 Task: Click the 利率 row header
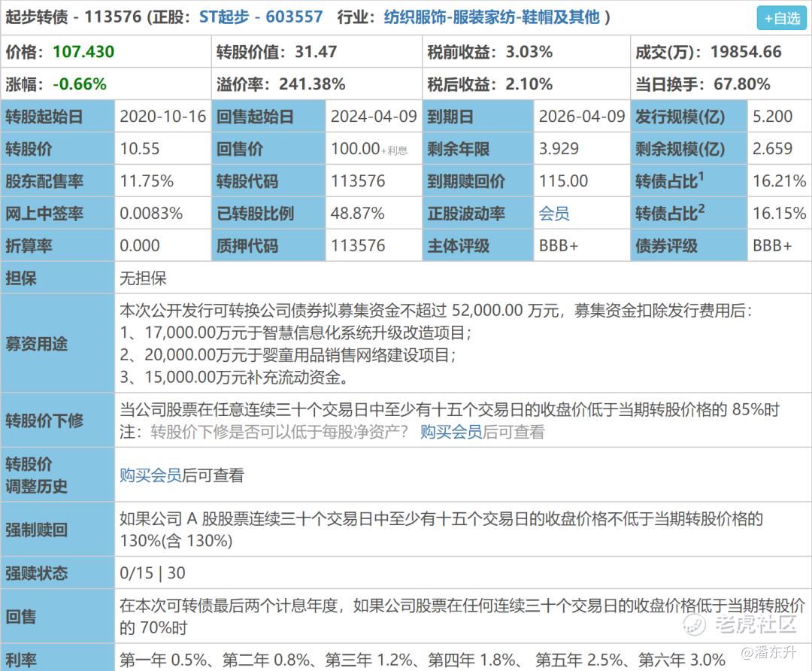click(57, 659)
